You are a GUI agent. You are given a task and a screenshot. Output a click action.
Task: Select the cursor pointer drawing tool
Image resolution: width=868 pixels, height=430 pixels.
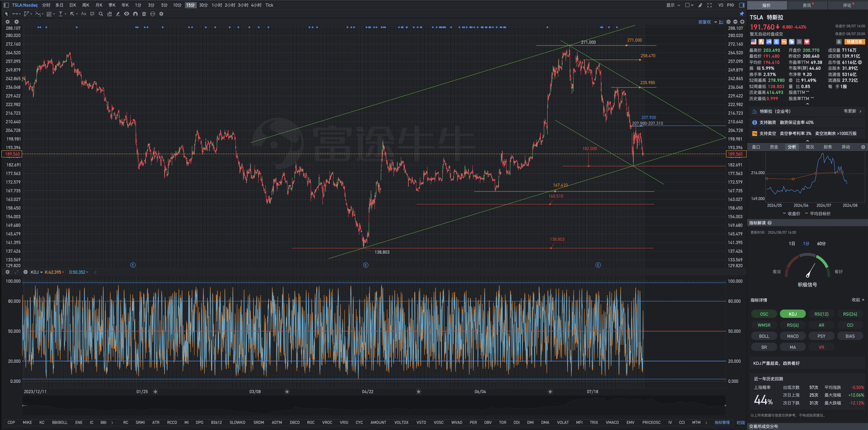pos(6,14)
